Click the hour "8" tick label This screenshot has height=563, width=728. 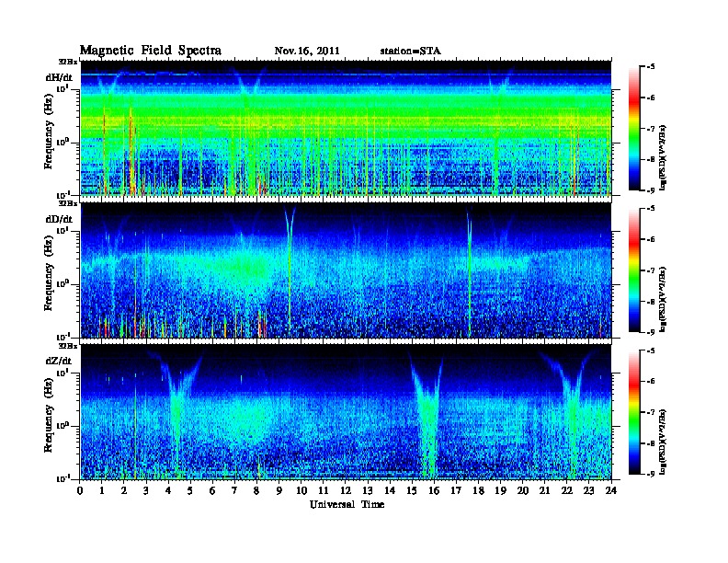pos(256,491)
